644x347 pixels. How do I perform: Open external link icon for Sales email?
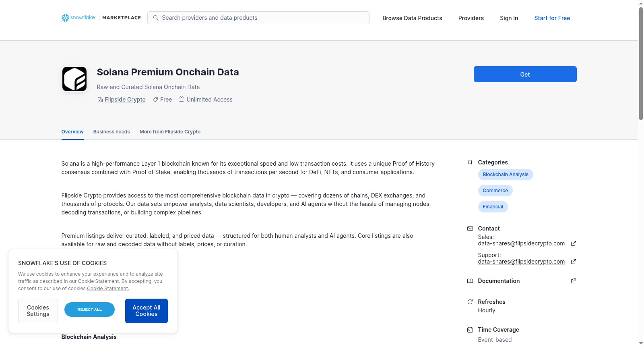[574, 243]
